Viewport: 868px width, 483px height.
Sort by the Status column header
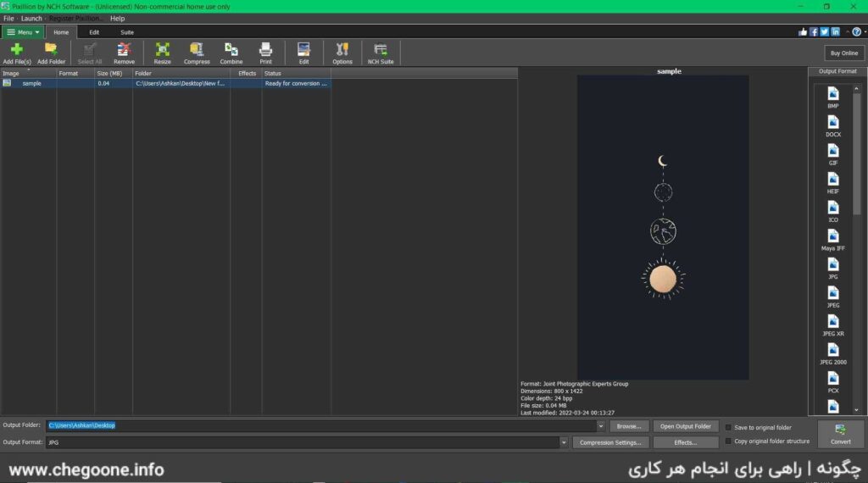[296, 73]
